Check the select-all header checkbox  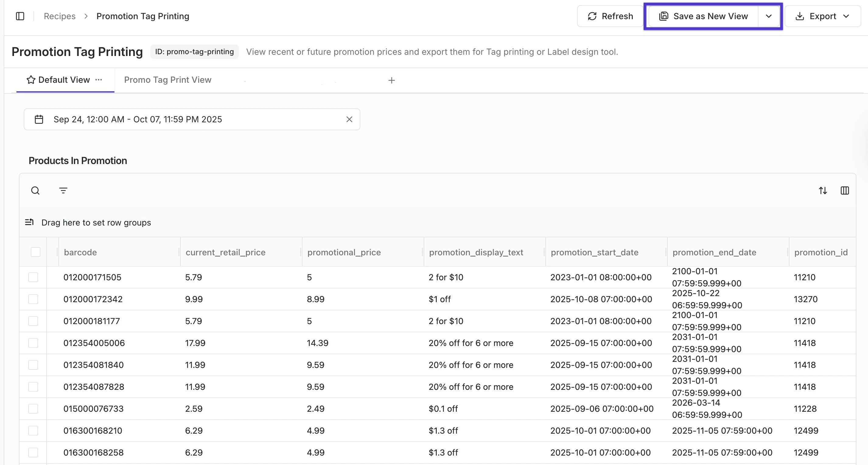(35, 252)
